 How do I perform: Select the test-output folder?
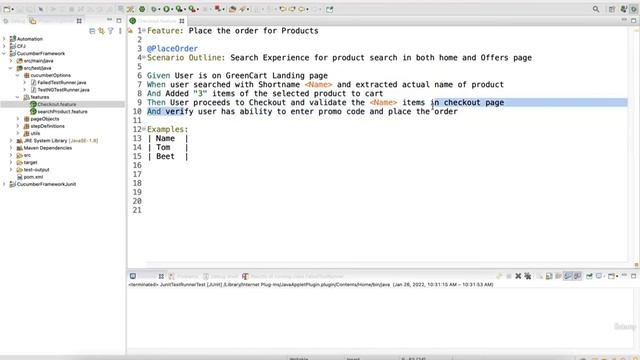(36, 169)
